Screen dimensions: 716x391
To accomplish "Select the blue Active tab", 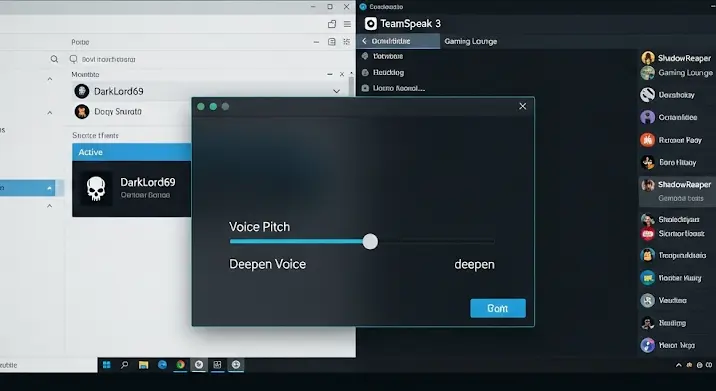I will (x=132, y=152).
